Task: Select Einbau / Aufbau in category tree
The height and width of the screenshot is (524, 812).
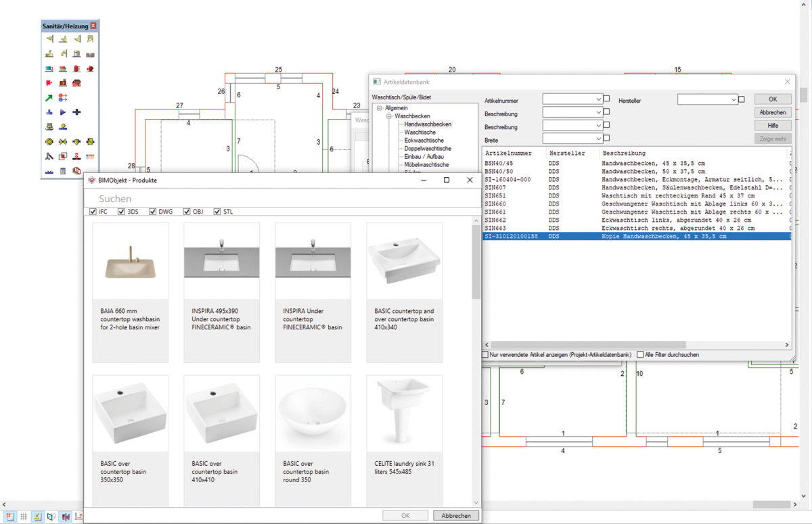Action: coord(424,157)
